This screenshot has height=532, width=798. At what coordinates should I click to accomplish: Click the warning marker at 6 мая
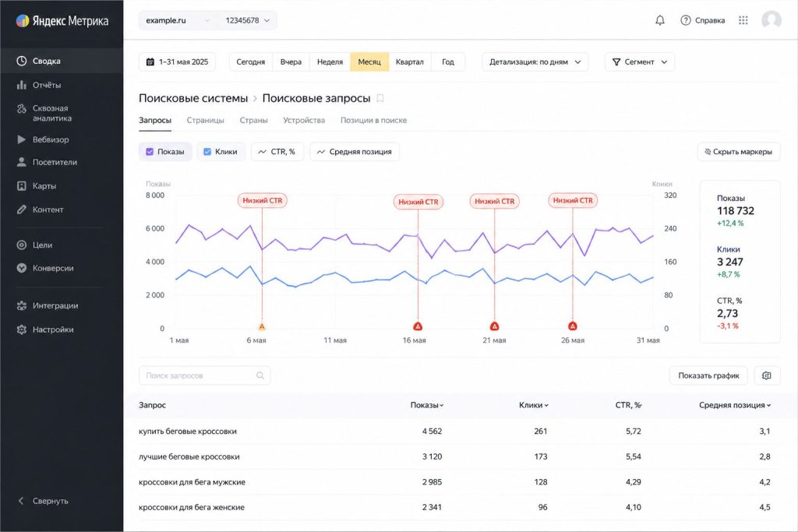pyautogui.click(x=262, y=326)
